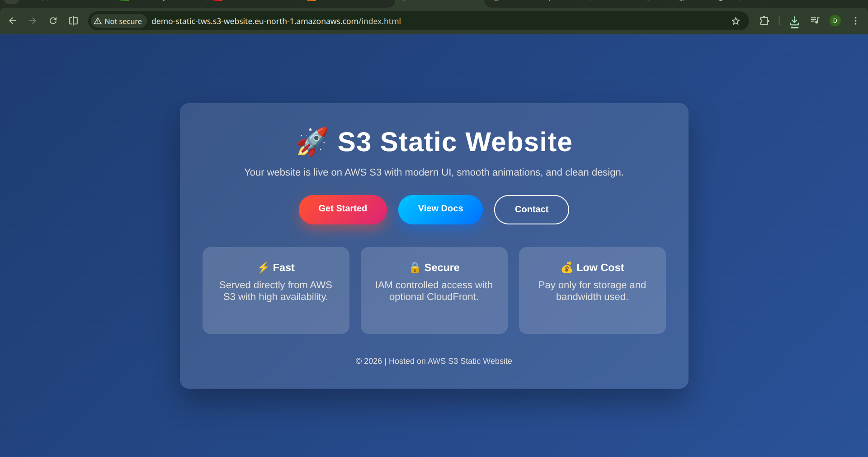868x457 pixels.
Task: Click the rocket emoji beside the title
Action: pyautogui.click(x=312, y=142)
